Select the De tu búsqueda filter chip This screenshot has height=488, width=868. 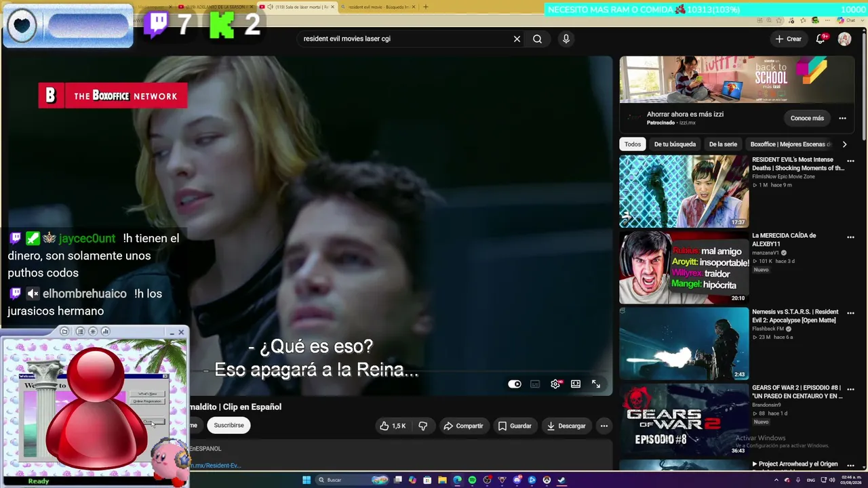pyautogui.click(x=675, y=144)
